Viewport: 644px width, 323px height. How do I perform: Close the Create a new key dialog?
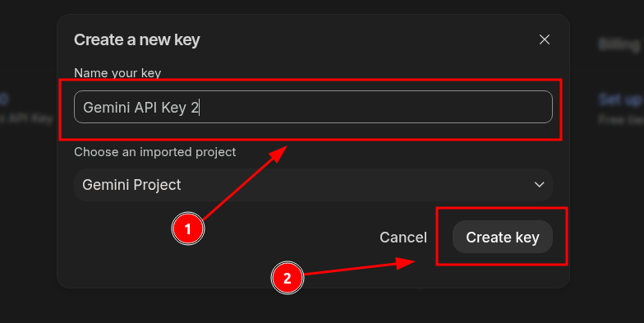click(x=544, y=39)
